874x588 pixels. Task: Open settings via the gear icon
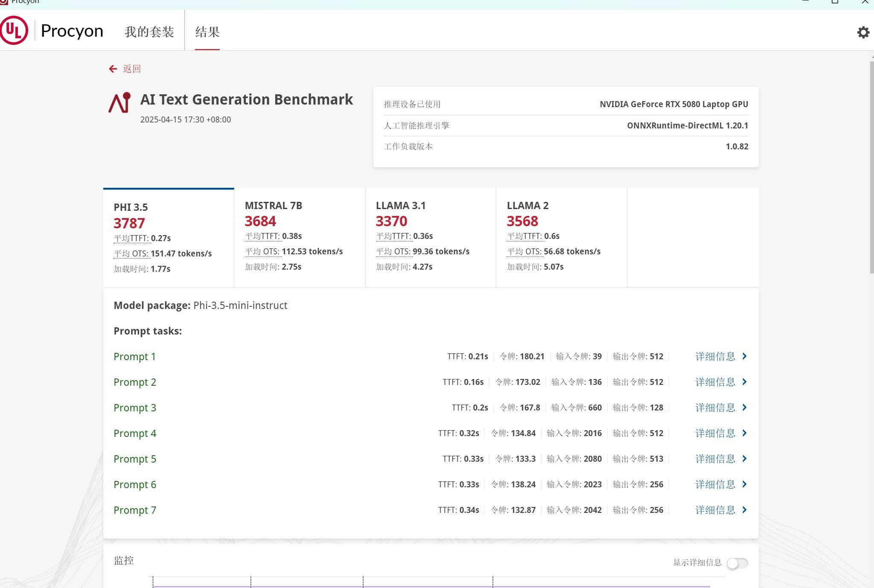(863, 32)
